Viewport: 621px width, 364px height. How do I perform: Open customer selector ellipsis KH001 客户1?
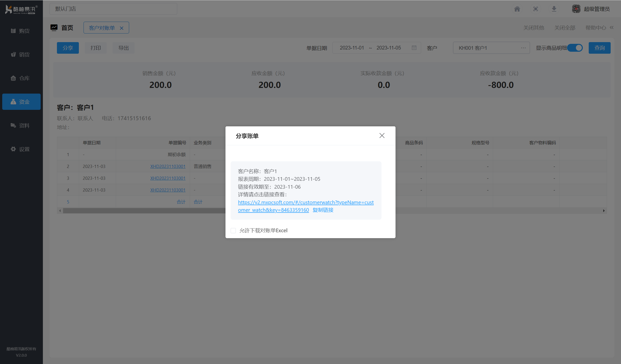[523, 48]
